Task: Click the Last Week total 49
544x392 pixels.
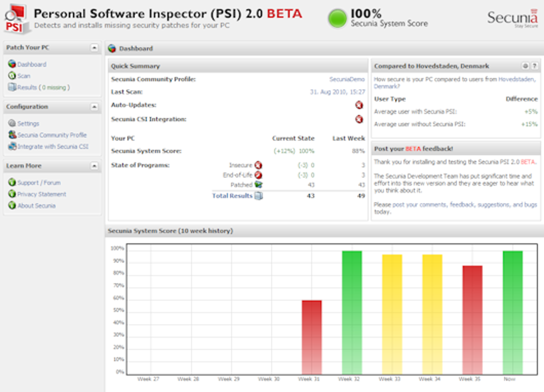Action: point(361,196)
